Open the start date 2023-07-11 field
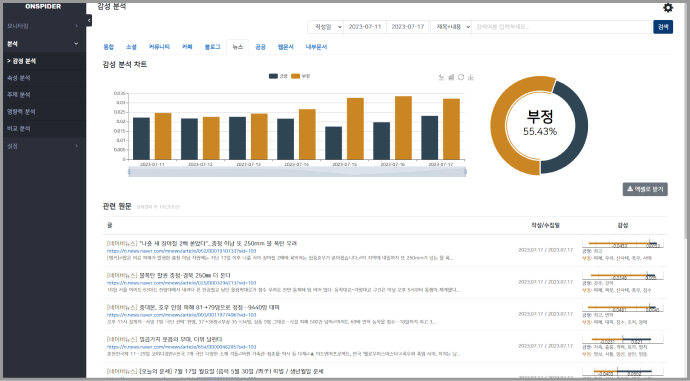The width and height of the screenshot is (690, 381). point(364,27)
